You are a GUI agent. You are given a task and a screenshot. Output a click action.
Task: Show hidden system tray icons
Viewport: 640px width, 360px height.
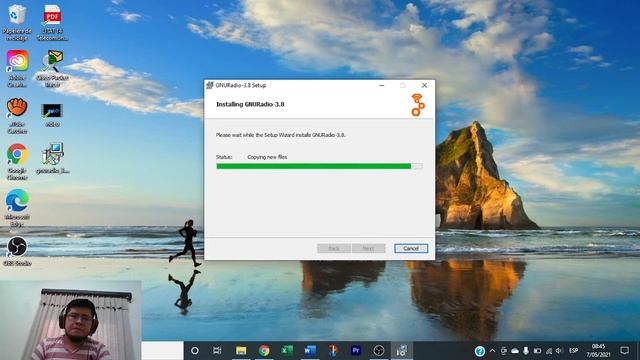493,351
